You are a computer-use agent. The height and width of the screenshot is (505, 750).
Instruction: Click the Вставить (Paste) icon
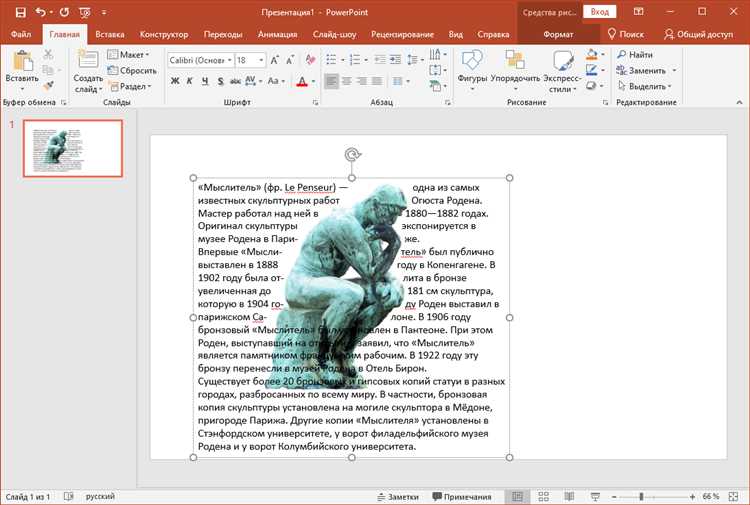(x=21, y=60)
